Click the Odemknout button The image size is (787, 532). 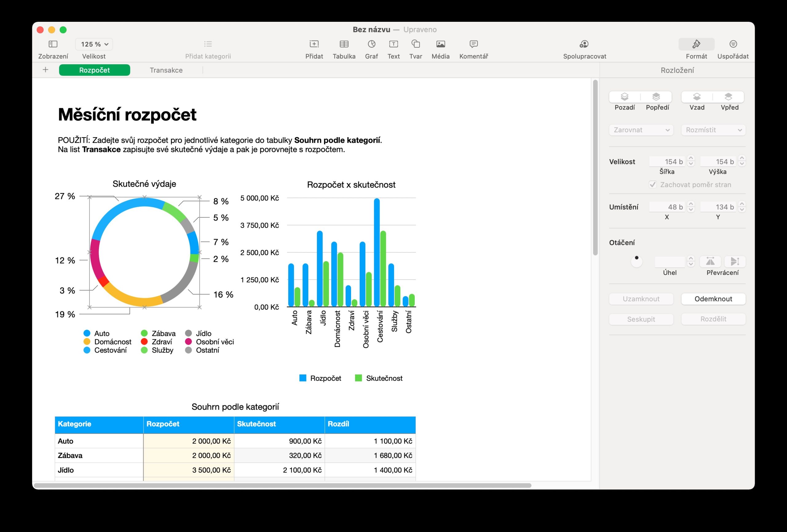click(x=713, y=299)
